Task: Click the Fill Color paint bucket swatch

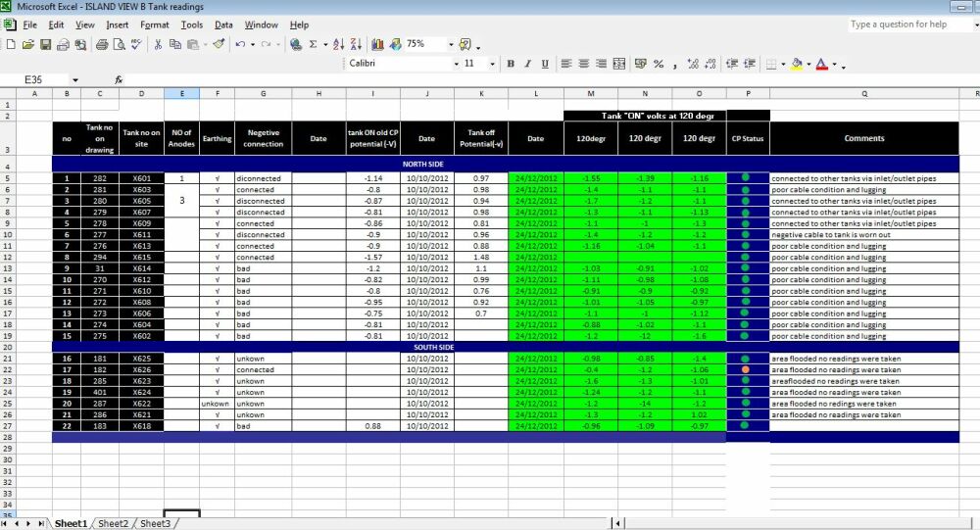Action: pos(797,64)
